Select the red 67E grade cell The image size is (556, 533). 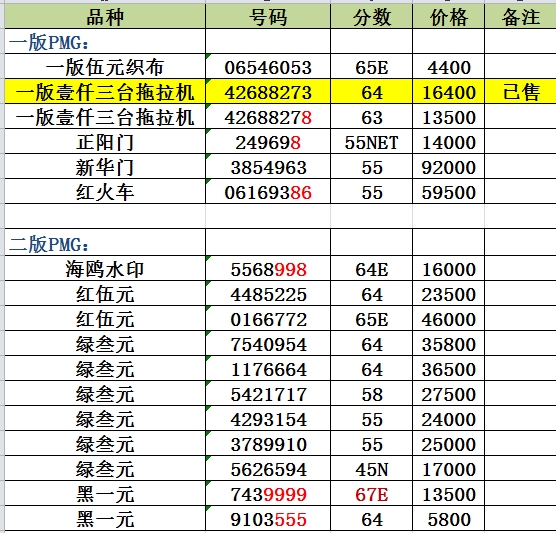point(371,494)
